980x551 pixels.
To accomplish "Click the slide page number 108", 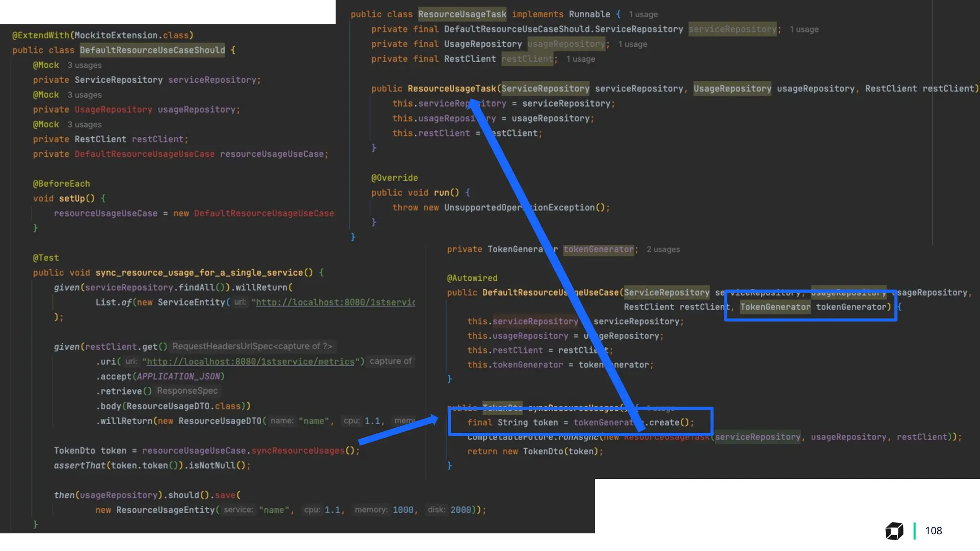I will 933,531.
